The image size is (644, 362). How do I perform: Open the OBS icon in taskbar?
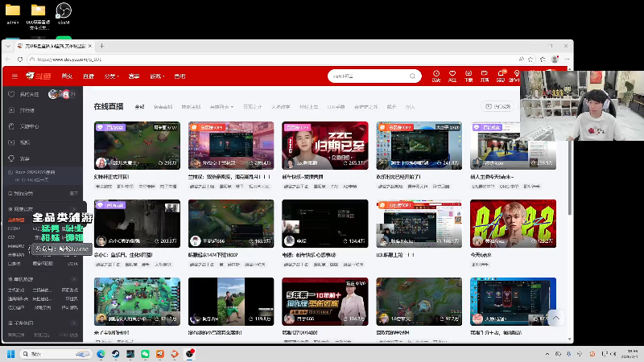pos(189,354)
